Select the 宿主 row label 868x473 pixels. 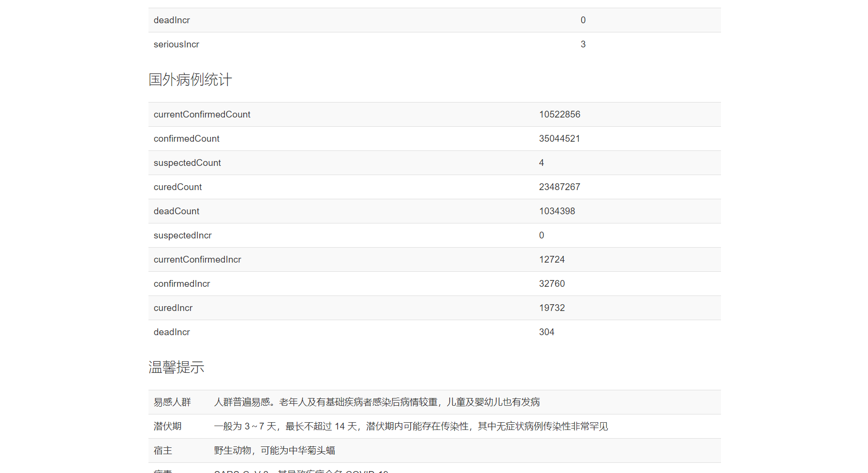pyautogui.click(x=163, y=451)
